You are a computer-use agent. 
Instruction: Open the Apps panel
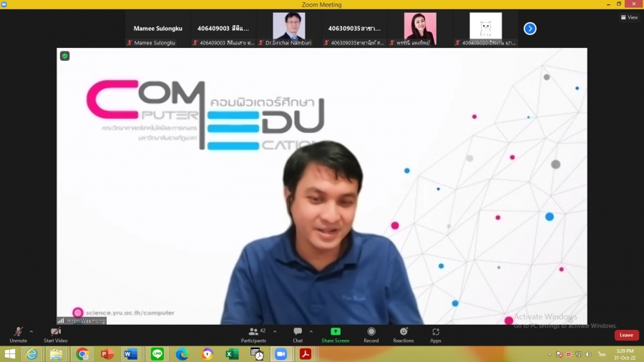coord(436,334)
